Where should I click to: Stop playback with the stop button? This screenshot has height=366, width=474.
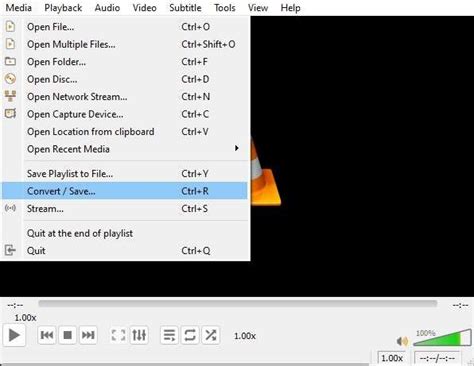(x=67, y=335)
